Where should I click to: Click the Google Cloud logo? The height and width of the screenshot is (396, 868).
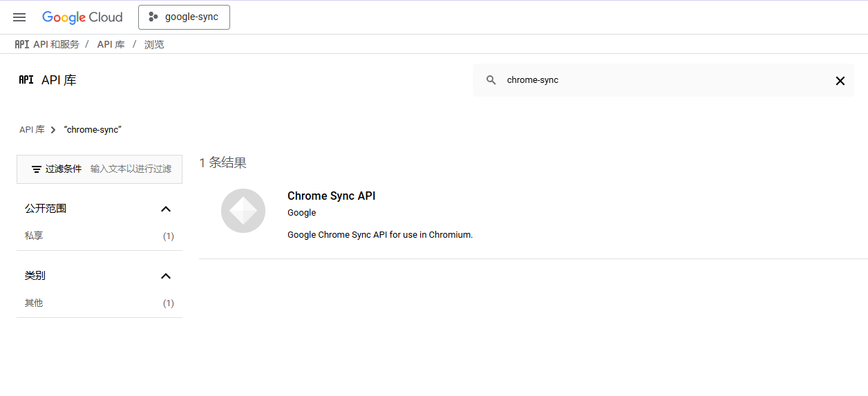coord(82,17)
